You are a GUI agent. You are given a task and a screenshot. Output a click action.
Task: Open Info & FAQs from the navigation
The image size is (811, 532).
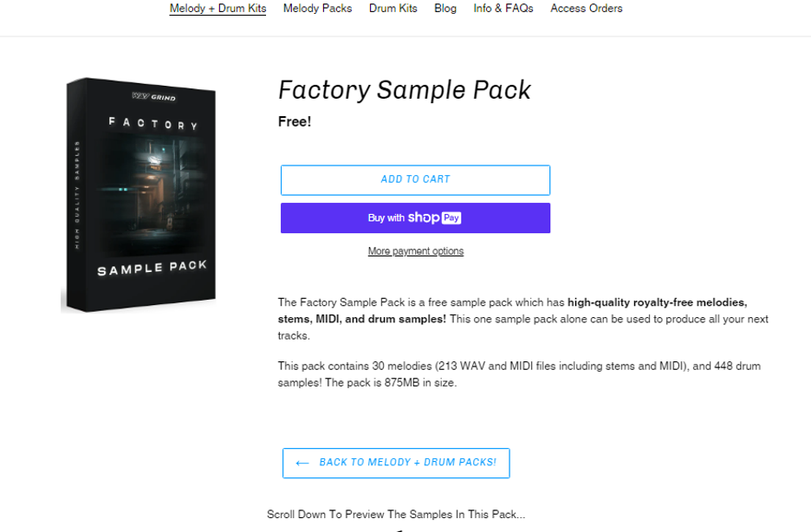pos(503,9)
